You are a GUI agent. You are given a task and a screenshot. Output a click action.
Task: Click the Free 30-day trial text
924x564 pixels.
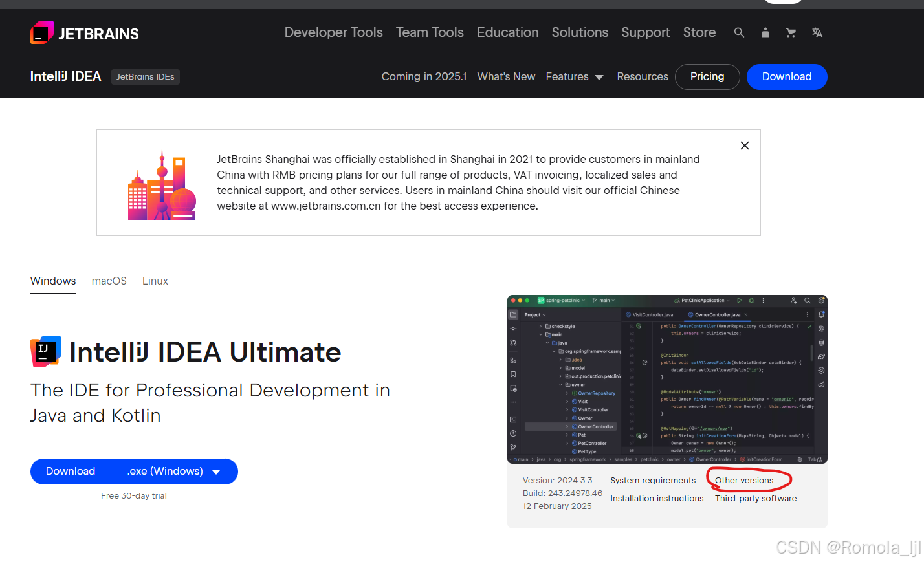coord(134,495)
